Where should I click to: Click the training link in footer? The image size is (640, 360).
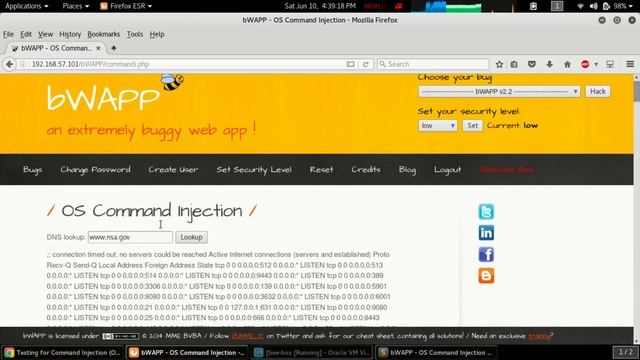(x=539, y=336)
